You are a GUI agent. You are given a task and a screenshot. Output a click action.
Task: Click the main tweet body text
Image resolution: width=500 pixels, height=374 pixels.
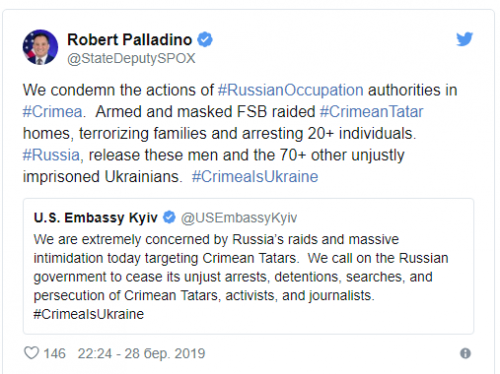click(240, 133)
